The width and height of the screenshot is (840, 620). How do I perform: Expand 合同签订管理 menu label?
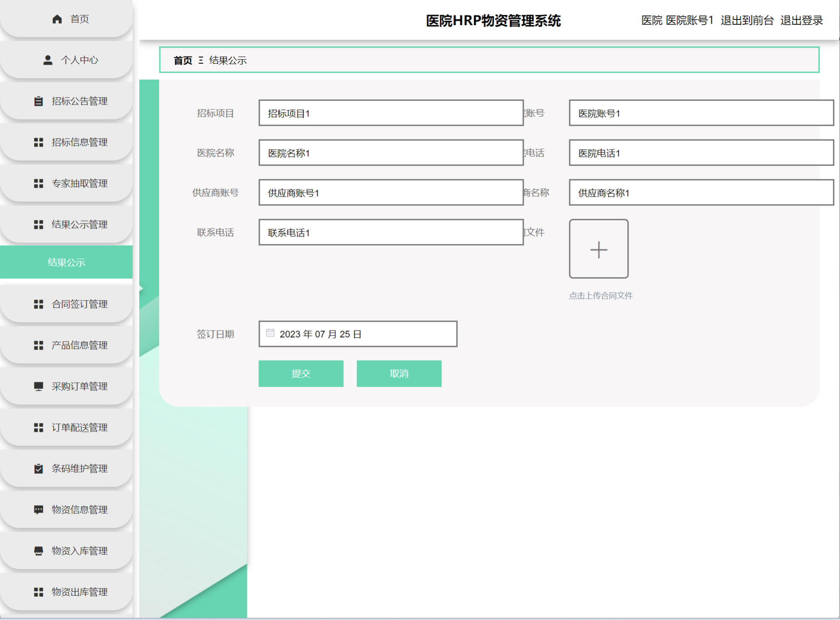point(80,304)
